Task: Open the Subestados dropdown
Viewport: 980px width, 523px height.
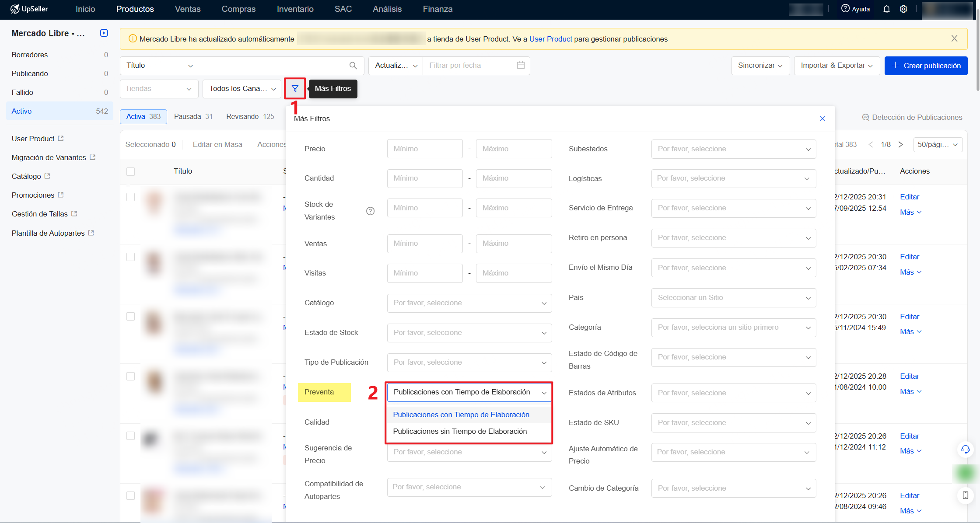Action: tap(734, 149)
